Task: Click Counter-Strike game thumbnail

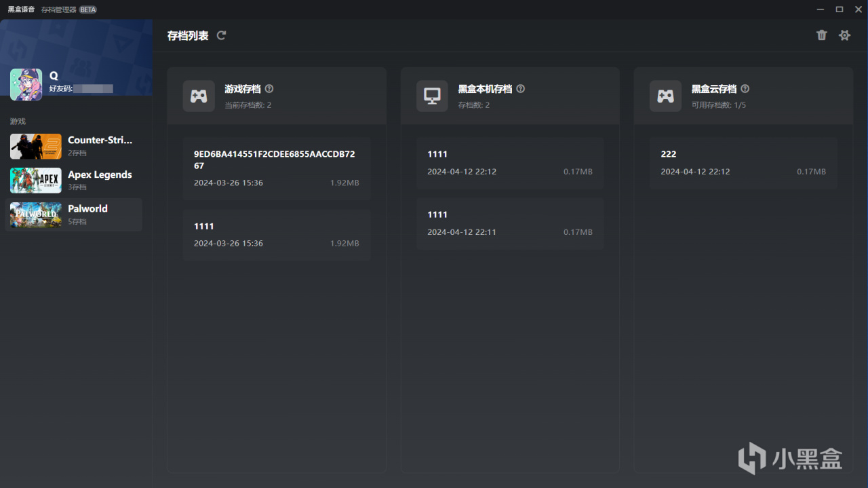Action: coord(36,146)
